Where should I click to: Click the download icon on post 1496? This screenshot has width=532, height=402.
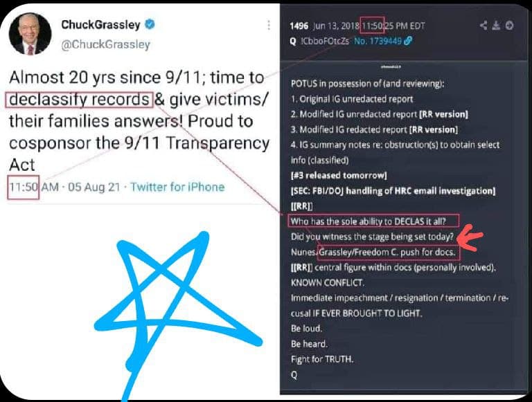point(496,26)
